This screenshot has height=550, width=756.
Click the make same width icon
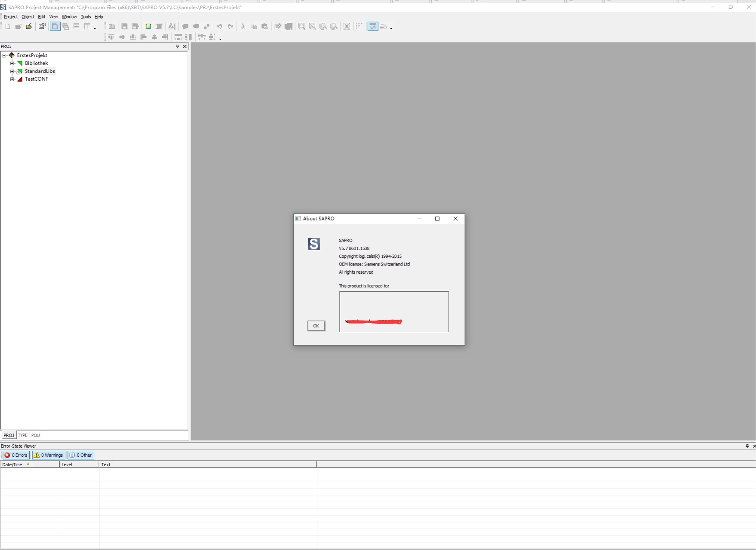(x=178, y=37)
